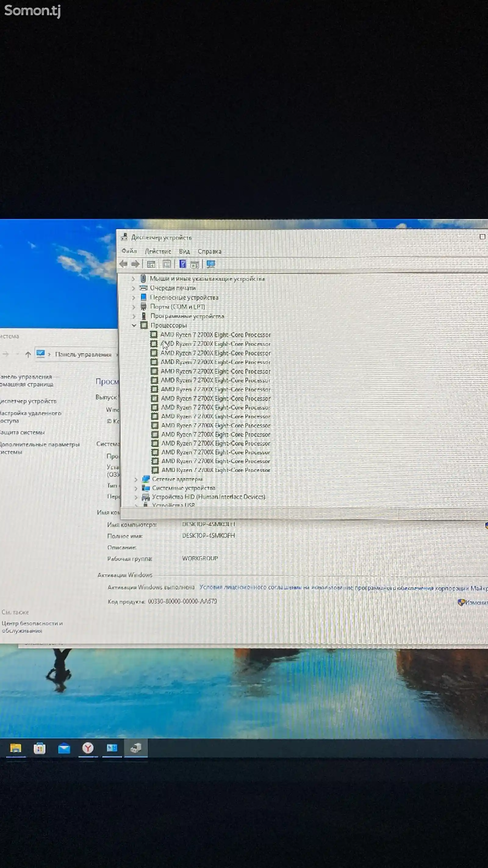Select the Процессоры category chip icon
This screenshot has width=488, height=868.
tap(144, 325)
